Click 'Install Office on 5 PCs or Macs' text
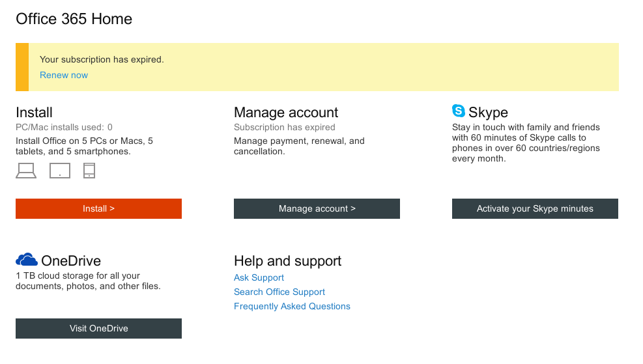 pyautogui.click(x=84, y=146)
